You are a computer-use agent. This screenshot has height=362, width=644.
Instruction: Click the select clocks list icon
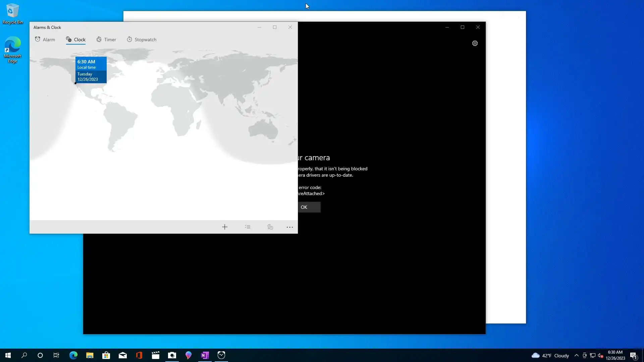248,227
